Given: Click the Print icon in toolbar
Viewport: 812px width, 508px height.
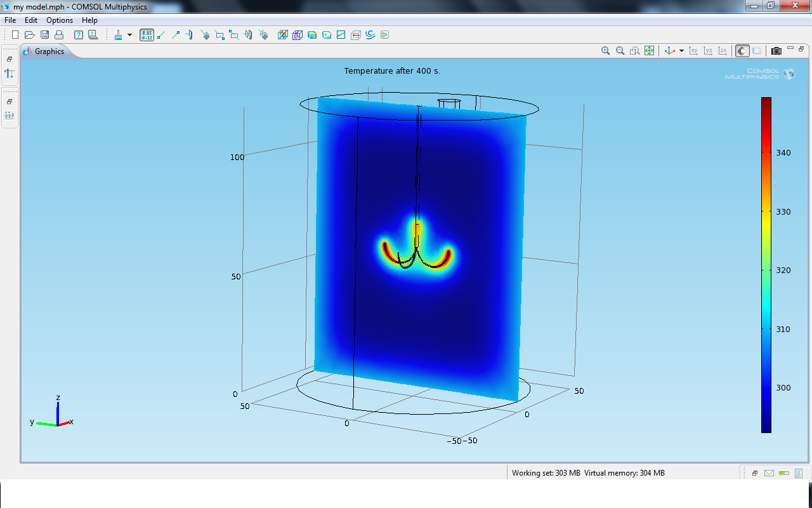Looking at the screenshot, I should (x=59, y=35).
